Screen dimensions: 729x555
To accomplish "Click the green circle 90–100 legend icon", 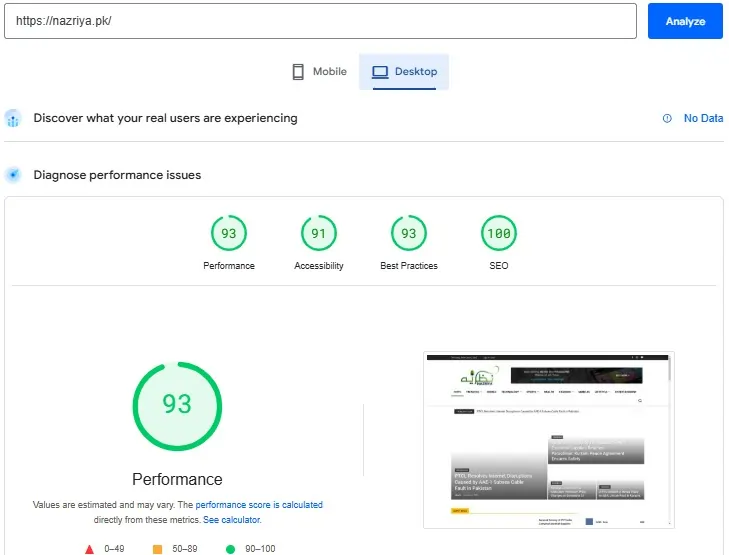I will point(230,549).
